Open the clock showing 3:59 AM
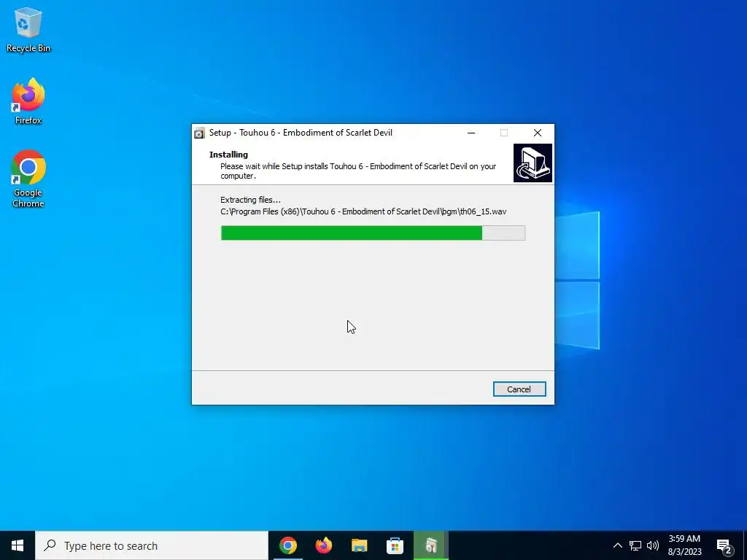The width and height of the screenshot is (747, 560). (684, 545)
